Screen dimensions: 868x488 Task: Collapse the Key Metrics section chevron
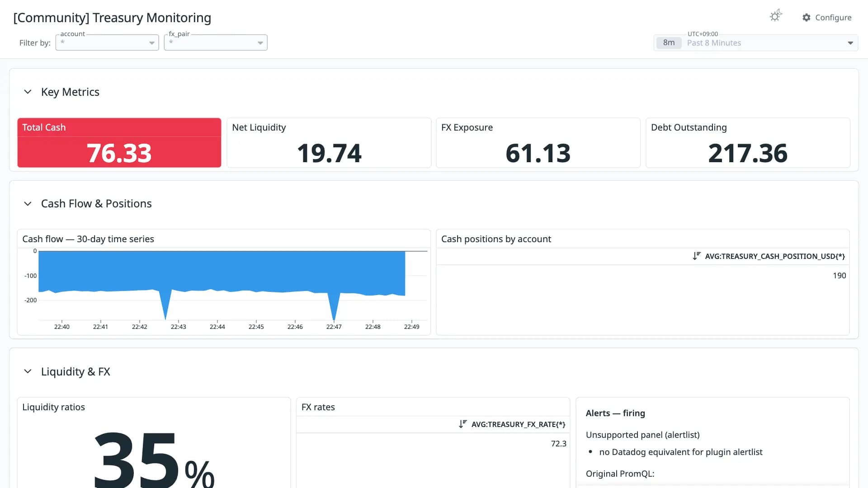[28, 92]
